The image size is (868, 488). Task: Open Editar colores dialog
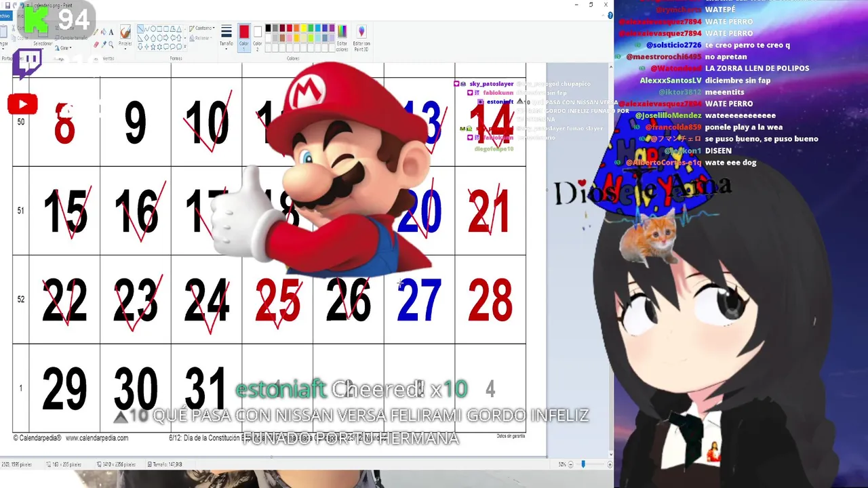pos(342,37)
